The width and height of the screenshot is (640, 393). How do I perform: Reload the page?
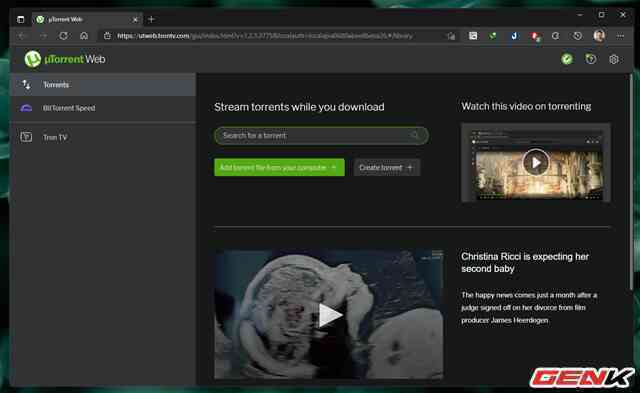click(x=64, y=36)
